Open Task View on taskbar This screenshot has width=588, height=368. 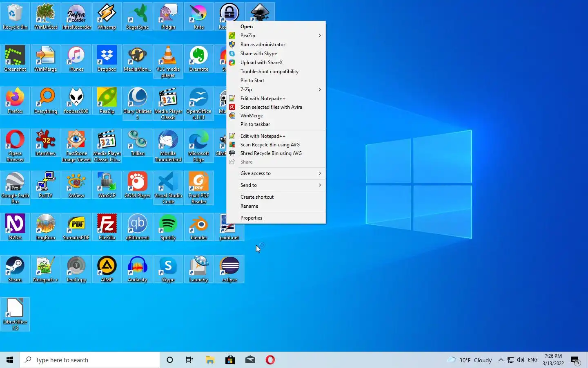tap(189, 360)
